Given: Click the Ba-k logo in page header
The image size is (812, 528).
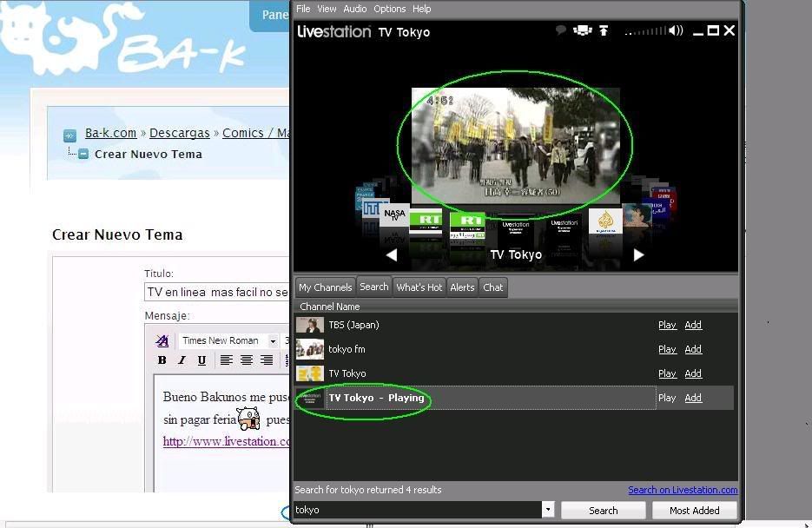Looking at the screenshot, I should point(123,39).
